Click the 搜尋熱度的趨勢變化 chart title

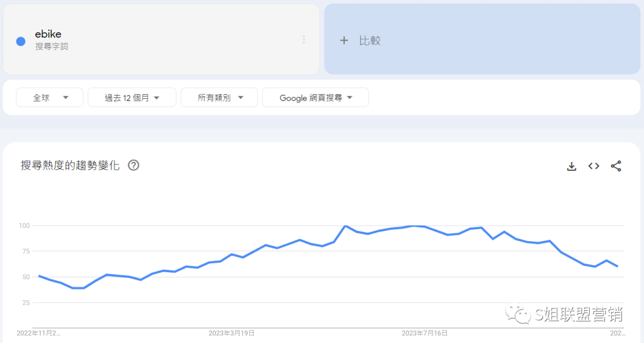point(70,166)
